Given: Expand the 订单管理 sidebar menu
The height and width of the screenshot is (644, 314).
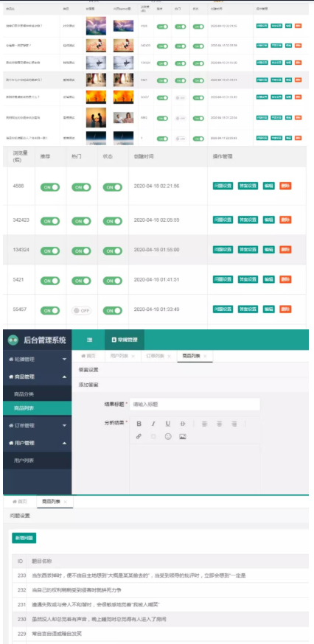Looking at the screenshot, I should coord(38,425).
